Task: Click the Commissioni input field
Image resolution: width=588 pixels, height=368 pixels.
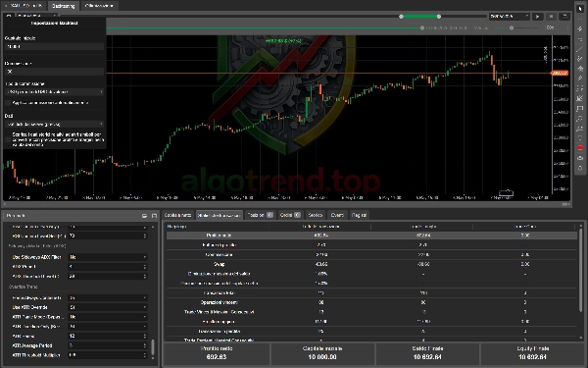Action: 54,72
